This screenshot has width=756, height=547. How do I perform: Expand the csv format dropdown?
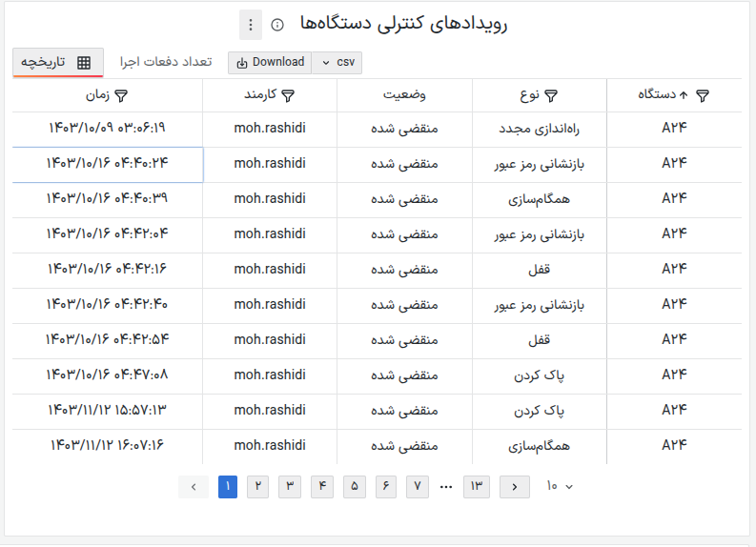337,63
